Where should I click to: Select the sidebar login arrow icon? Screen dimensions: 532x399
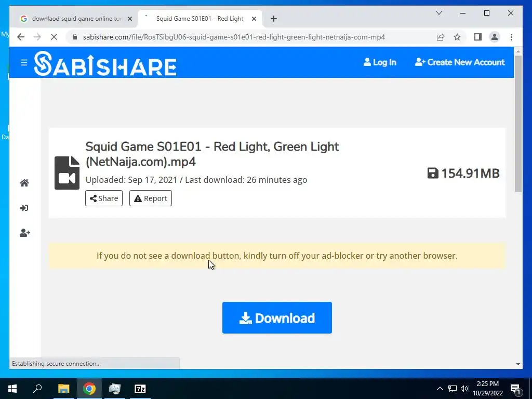click(24, 208)
